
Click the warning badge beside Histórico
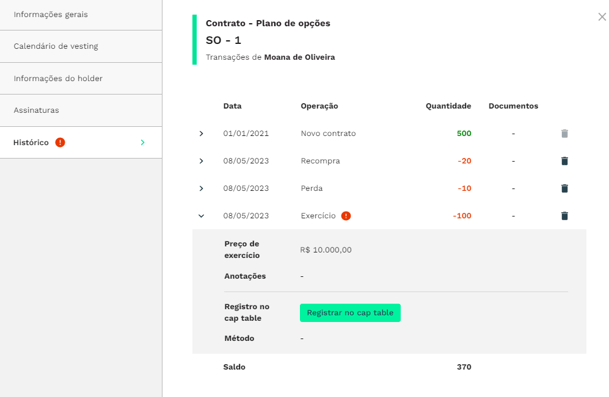60,143
